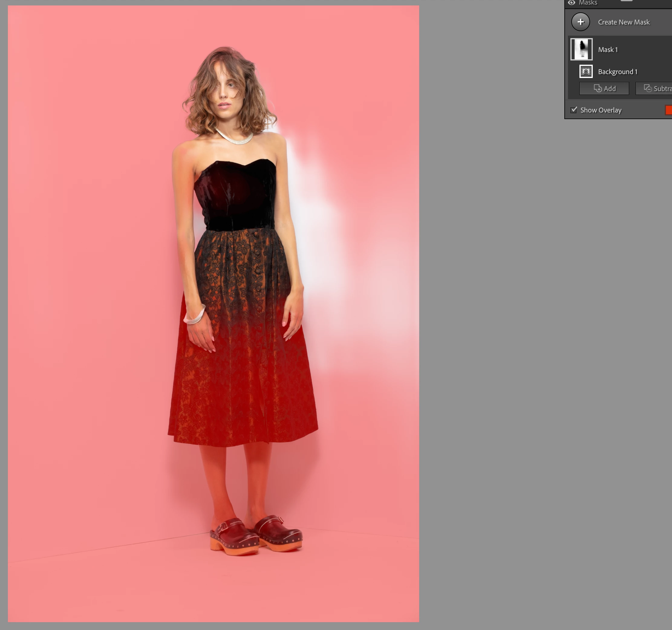The width and height of the screenshot is (672, 630).
Task: Click the minus-shape icon in Subtract button
Action: pos(647,89)
